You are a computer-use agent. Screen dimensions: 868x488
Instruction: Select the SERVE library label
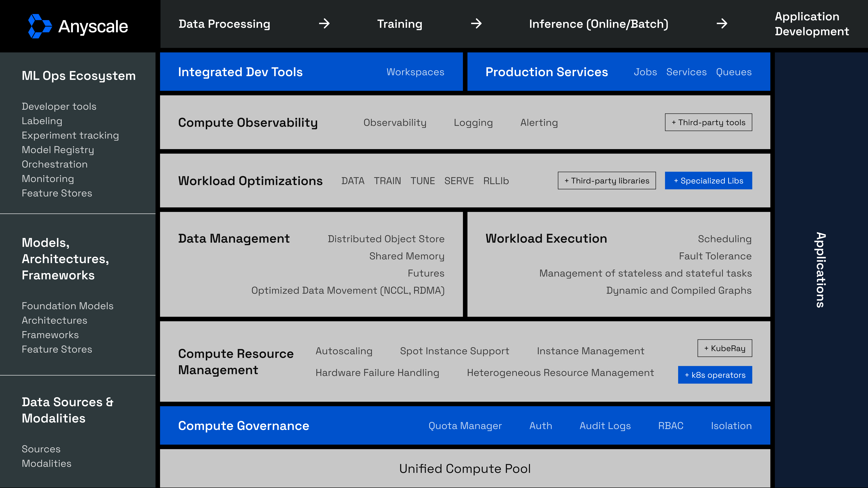point(459,181)
